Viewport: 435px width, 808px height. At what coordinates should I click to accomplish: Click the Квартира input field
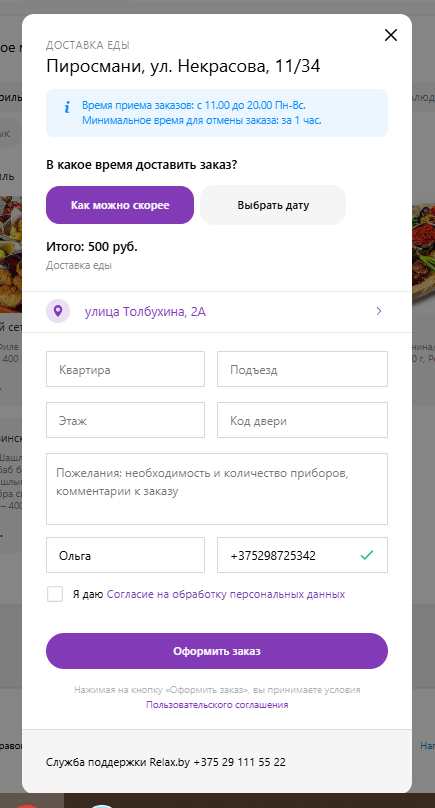(x=125, y=369)
